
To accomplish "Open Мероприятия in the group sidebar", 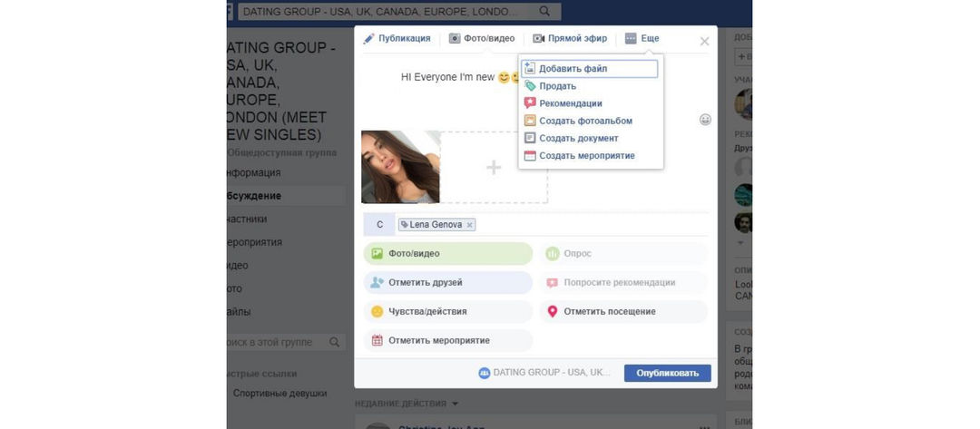I will tap(254, 241).
